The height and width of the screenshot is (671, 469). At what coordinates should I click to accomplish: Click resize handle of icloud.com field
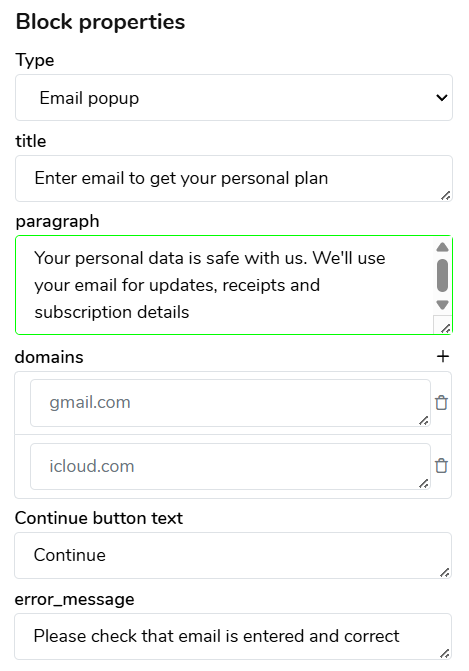423,484
